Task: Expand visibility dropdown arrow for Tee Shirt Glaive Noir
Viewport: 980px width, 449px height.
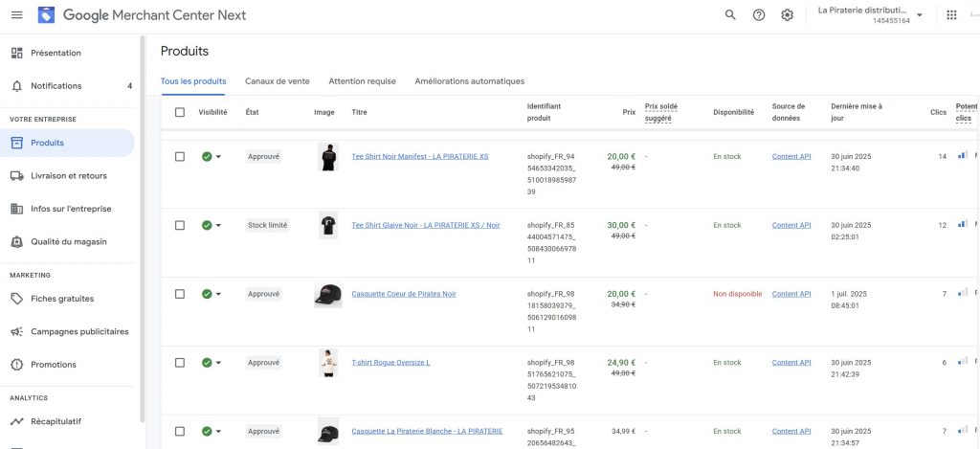Action: (x=218, y=226)
